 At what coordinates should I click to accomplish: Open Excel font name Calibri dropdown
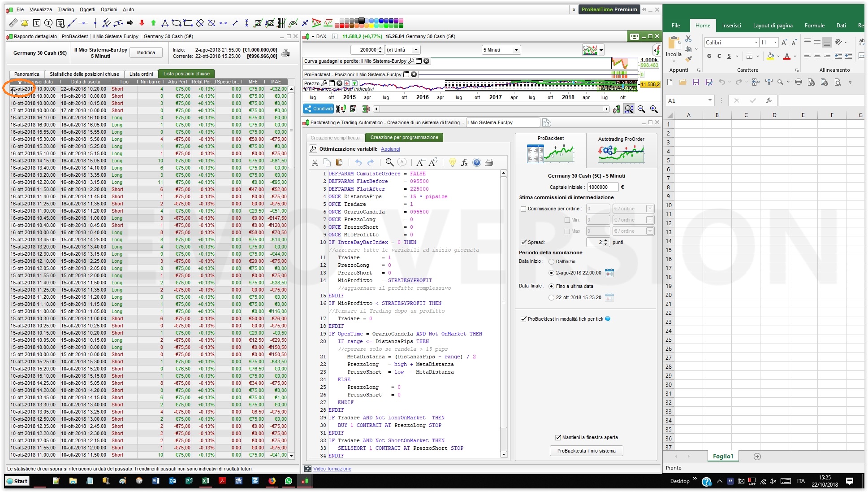click(756, 42)
